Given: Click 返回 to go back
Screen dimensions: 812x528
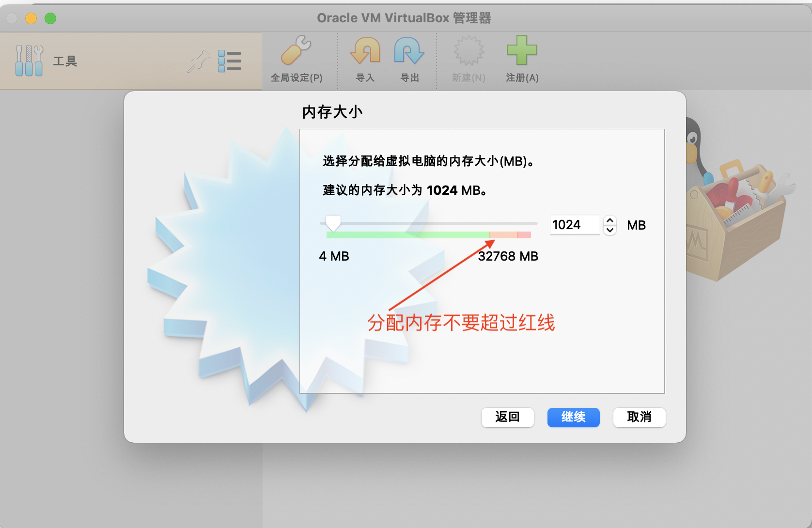Looking at the screenshot, I should (x=507, y=417).
